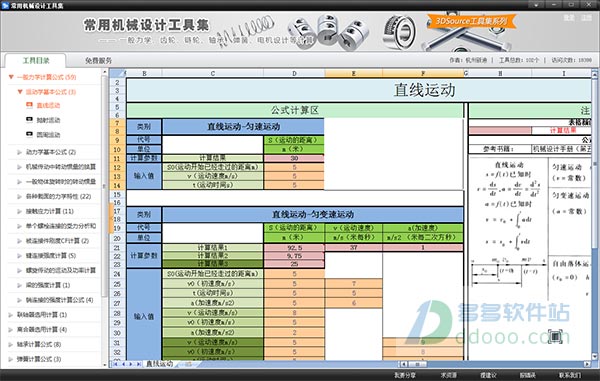
Task: Click the 联系我们 link in footer
Action: tap(570, 375)
